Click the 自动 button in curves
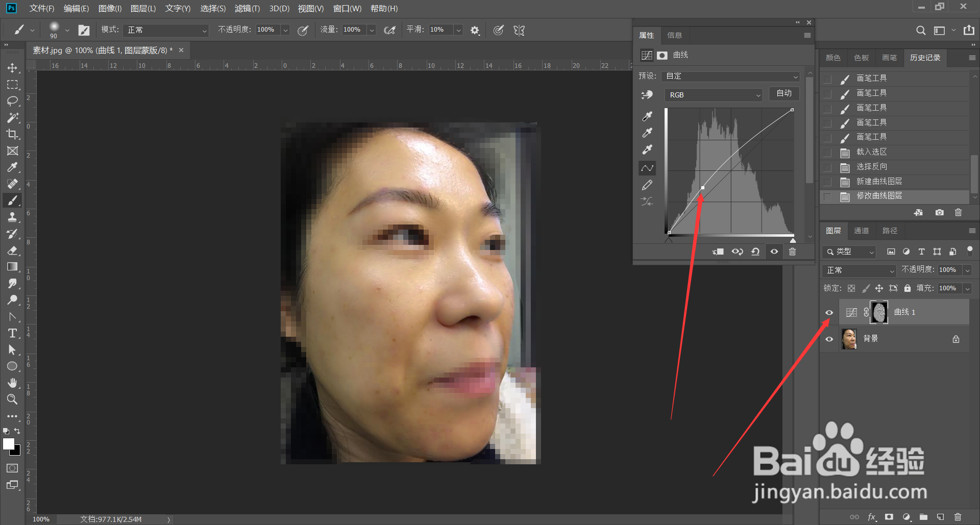The width and height of the screenshot is (980, 525). (783, 93)
